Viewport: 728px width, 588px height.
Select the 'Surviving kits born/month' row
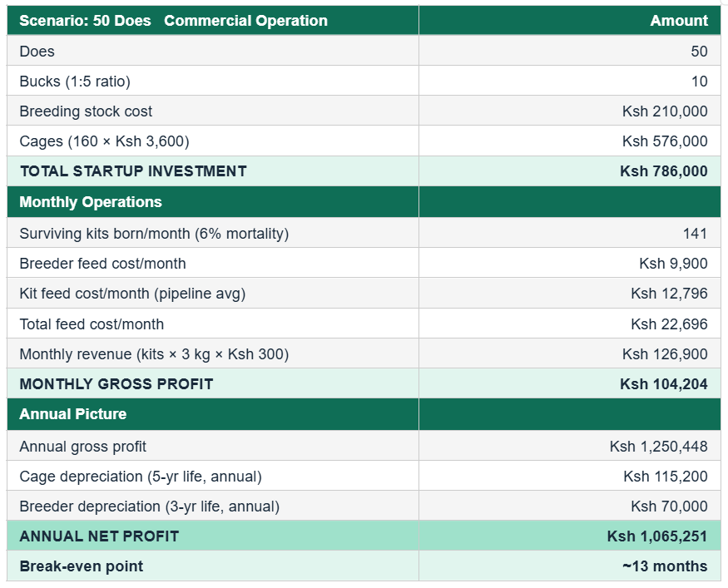[364, 233]
